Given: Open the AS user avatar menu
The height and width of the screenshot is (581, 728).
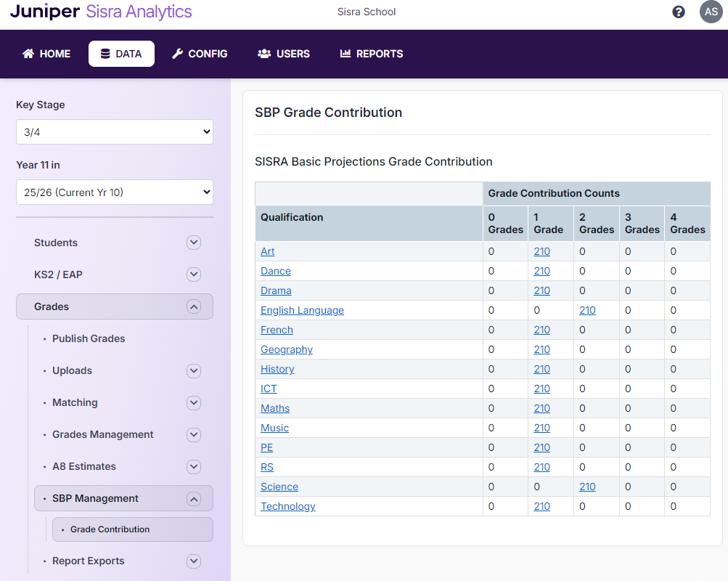Looking at the screenshot, I should 711,12.
